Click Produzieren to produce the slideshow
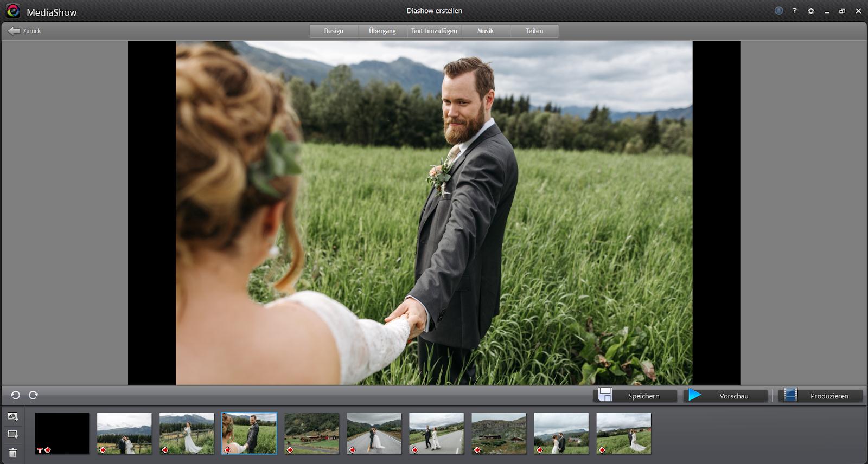 [821, 396]
